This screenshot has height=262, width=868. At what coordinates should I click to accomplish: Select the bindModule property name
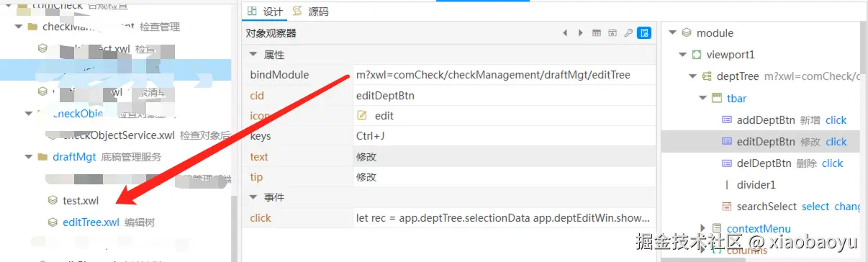[279, 75]
